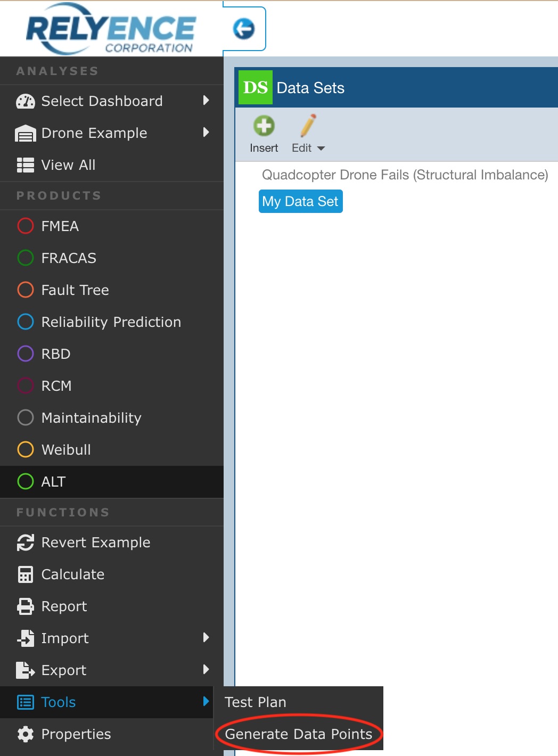Open the Weibull product

coord(66,450)
